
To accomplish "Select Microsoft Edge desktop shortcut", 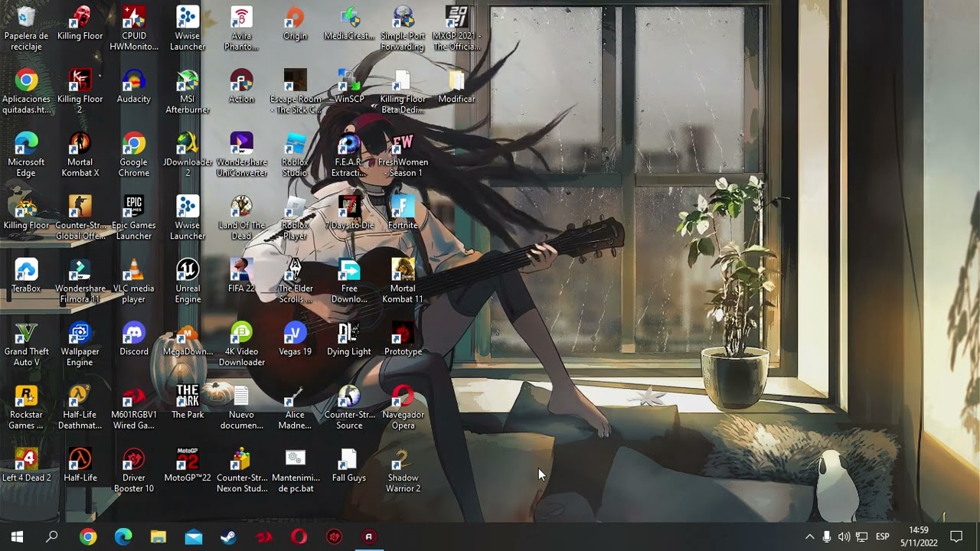I will 26,155.
